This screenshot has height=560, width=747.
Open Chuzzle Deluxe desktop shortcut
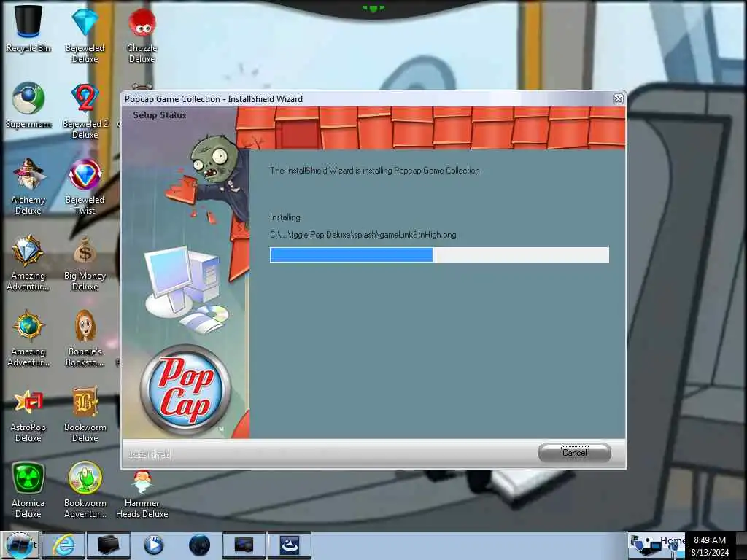pyautogui.click(x=142, y=34)
